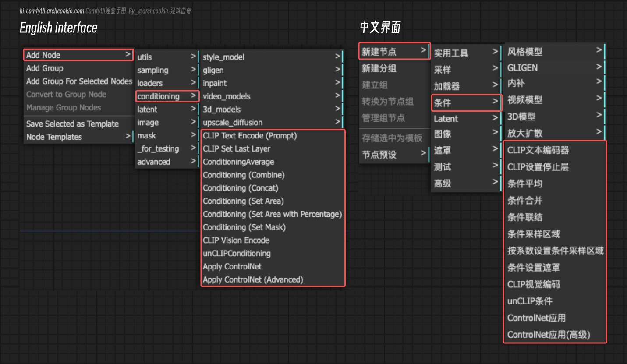Open the Add Node submenu
The image size is (627, 364).
78,55
